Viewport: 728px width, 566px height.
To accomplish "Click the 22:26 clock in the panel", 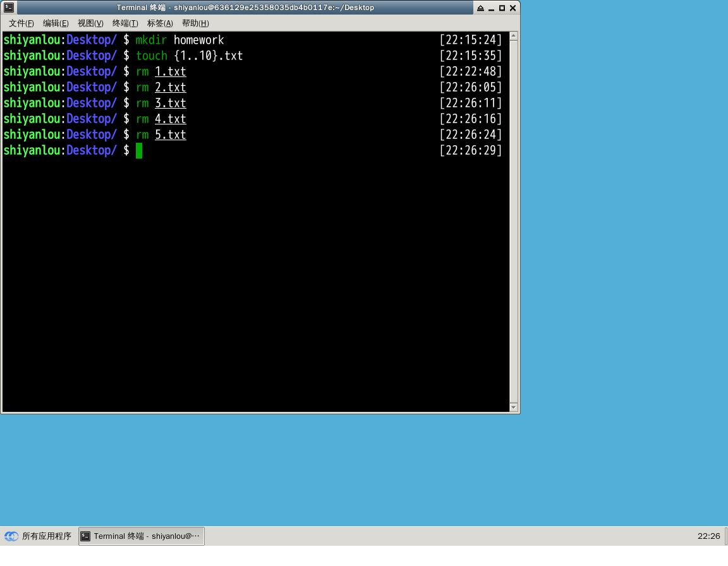I will click(x=708, y=536).
